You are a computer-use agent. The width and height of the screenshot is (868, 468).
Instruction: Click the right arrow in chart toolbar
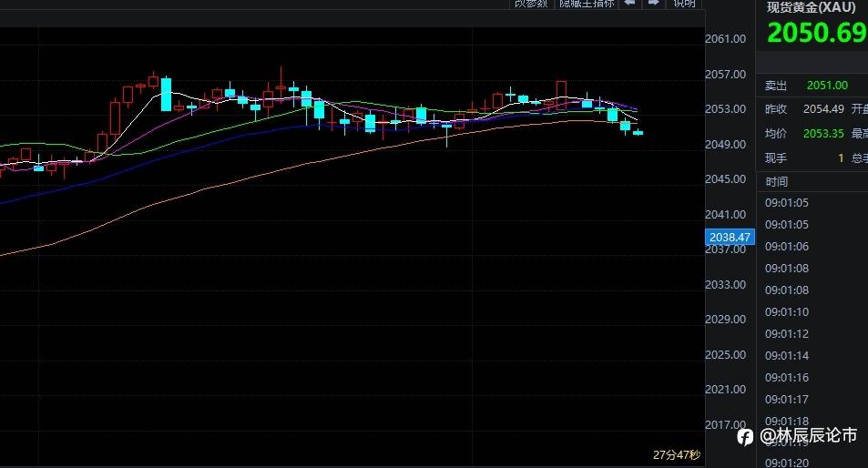(x=653, y=4)
